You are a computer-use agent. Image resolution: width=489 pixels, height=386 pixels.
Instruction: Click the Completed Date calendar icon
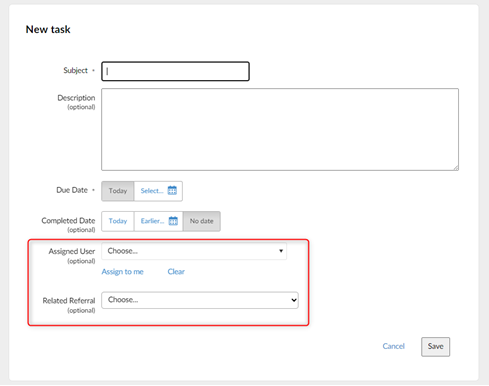(x=173, y=221)
